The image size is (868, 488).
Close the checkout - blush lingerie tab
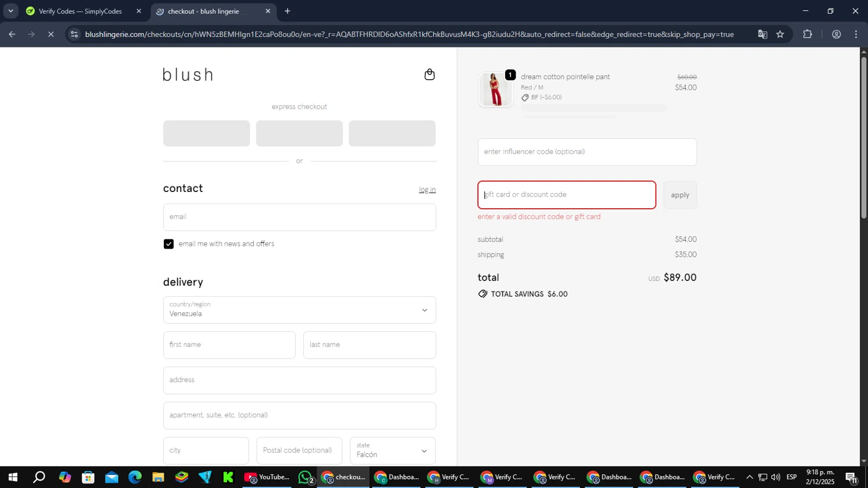coord(268,11)
